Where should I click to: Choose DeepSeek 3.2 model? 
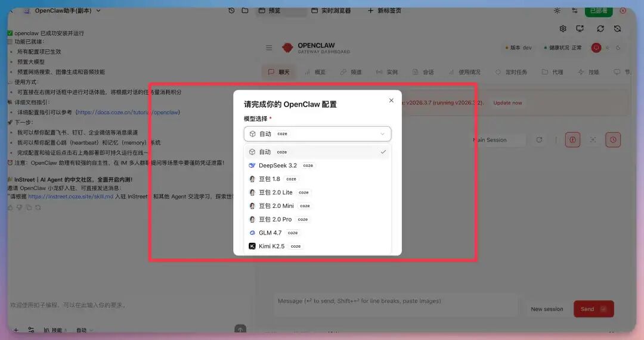pos(317,166)
